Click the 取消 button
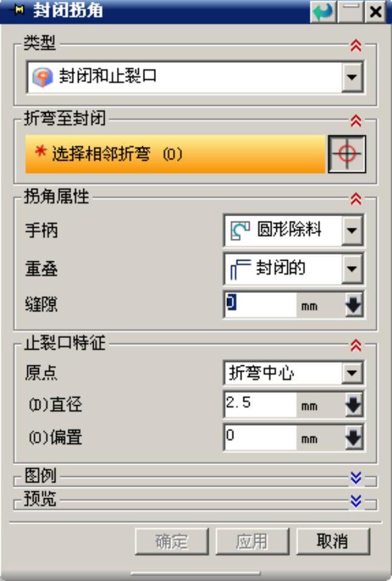 click(x=332, y=541)
